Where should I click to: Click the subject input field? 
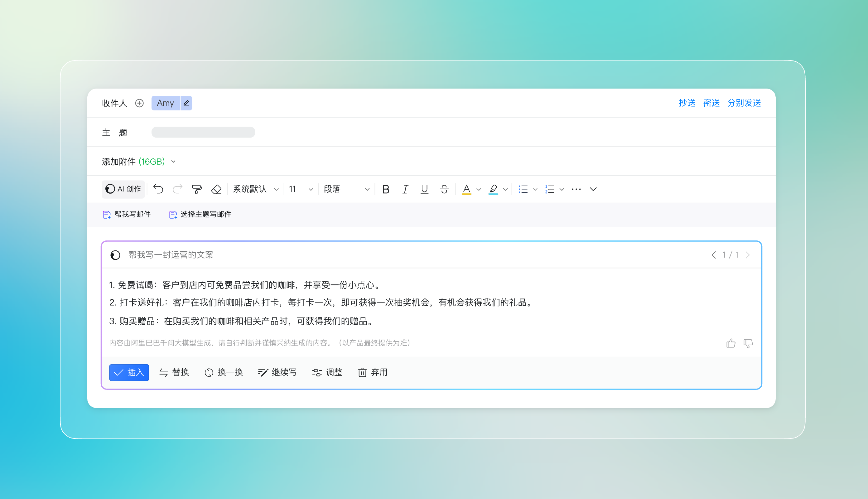click(203, 132)
